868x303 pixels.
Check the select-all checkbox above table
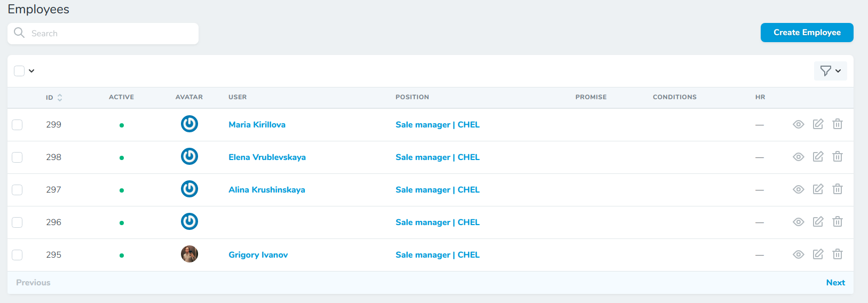(19, 71)
